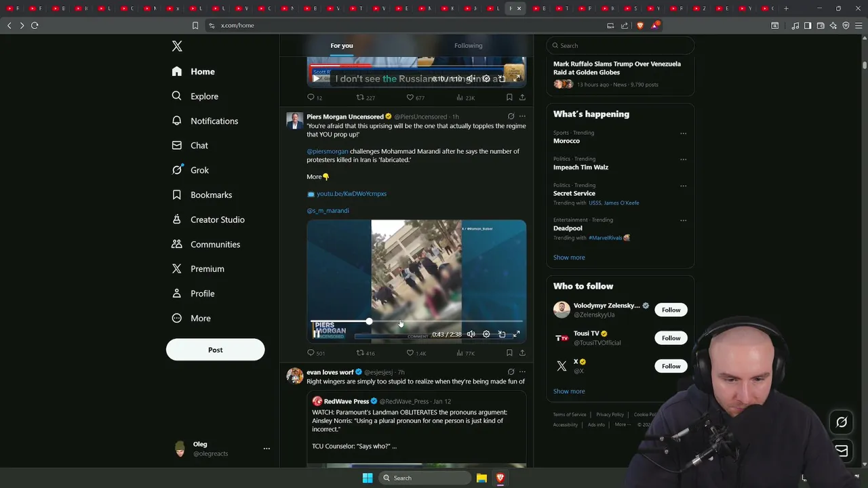Switch to the For you tab

[342, 45]
